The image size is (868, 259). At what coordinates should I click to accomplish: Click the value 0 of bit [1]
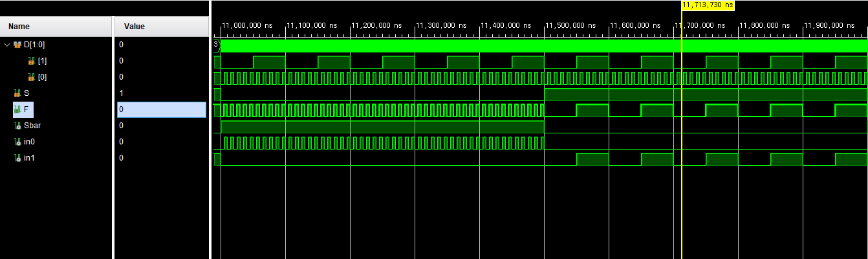click(x=121, y=61)
